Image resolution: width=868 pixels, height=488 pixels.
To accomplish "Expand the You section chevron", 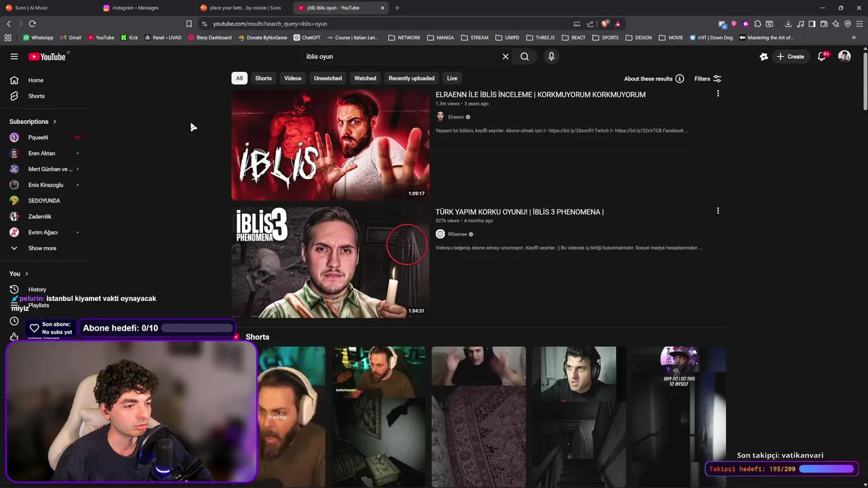I will coord(26,274).
